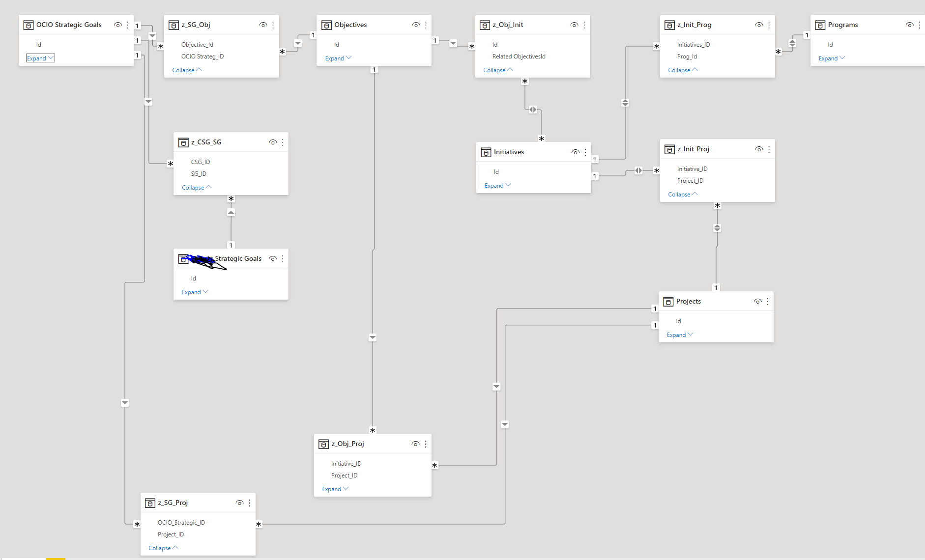Click Programs table icon
This screenshot has height=560, width=925.
(x=820, y=25)
